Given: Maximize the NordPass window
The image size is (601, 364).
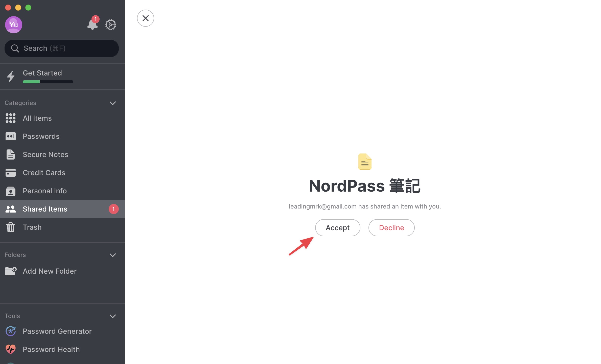Looking at the screenshot, I should 28,8.
